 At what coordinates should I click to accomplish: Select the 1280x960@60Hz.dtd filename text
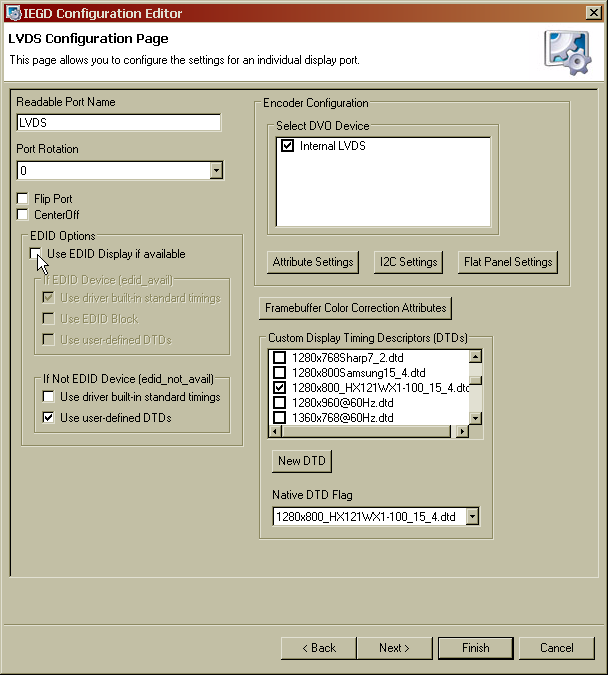click(x=343, y=403)
